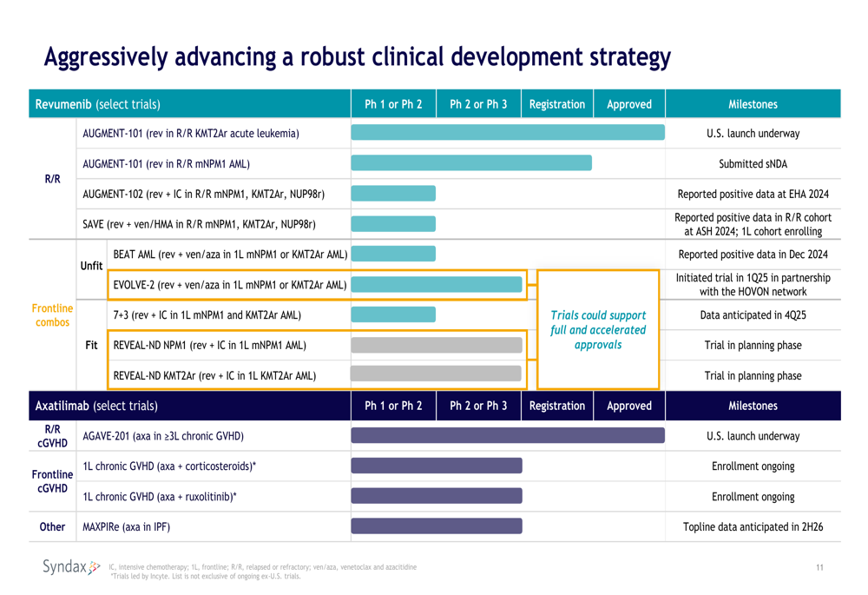Click the orange 'Frontline combos' label
This screenshot has height=595, width=868.
[x=52, y=315]
